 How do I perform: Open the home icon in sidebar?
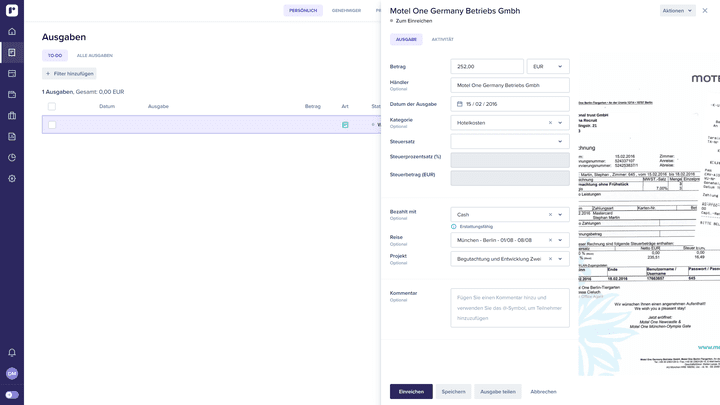point(12,32)
